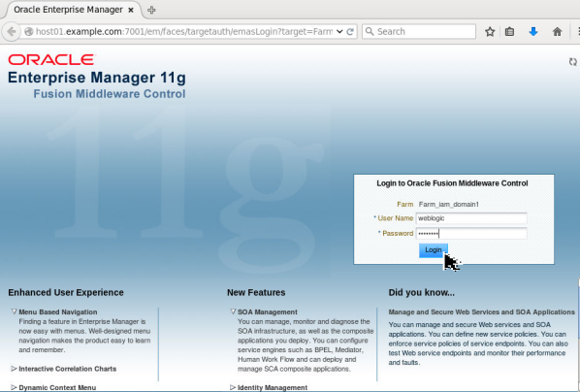
Task: Go back to the previous page
Action: click(11, 31)
